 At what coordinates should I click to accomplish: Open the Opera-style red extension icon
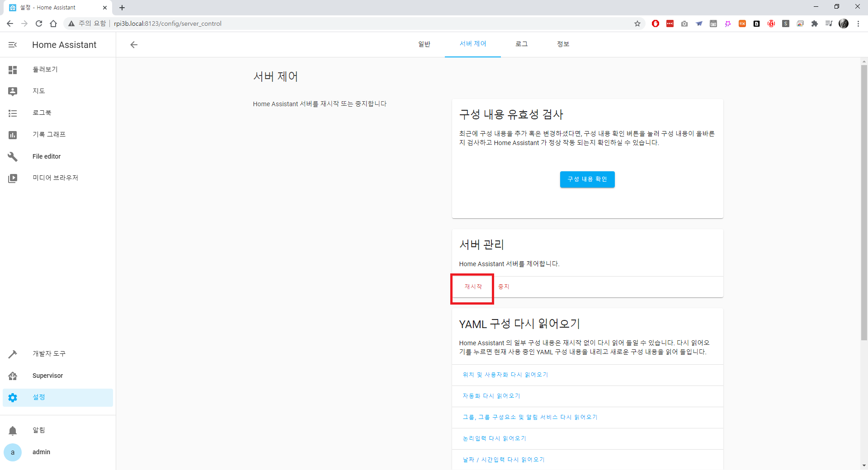[x=656, y=23]
